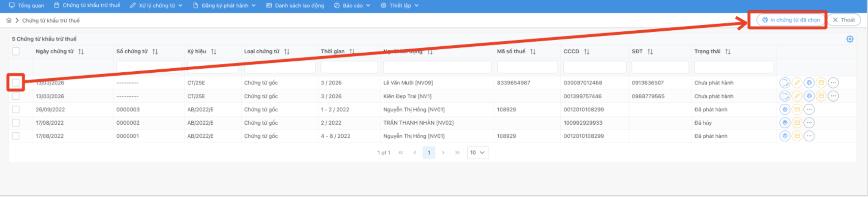
Task: Go to Danh sách lao động
Action: tap(295, 6)
